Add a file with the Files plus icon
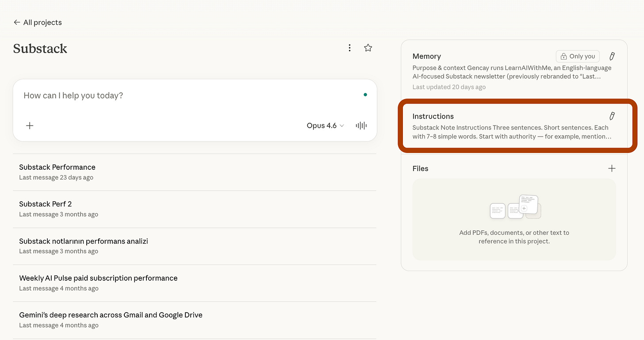 pos(612,168)
